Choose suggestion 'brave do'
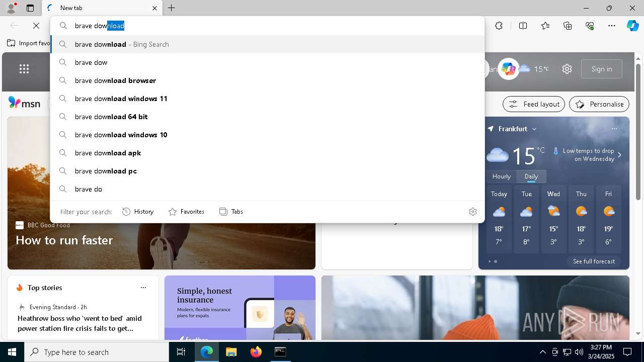This screenshot has height=362, width=644. point(268,189)
